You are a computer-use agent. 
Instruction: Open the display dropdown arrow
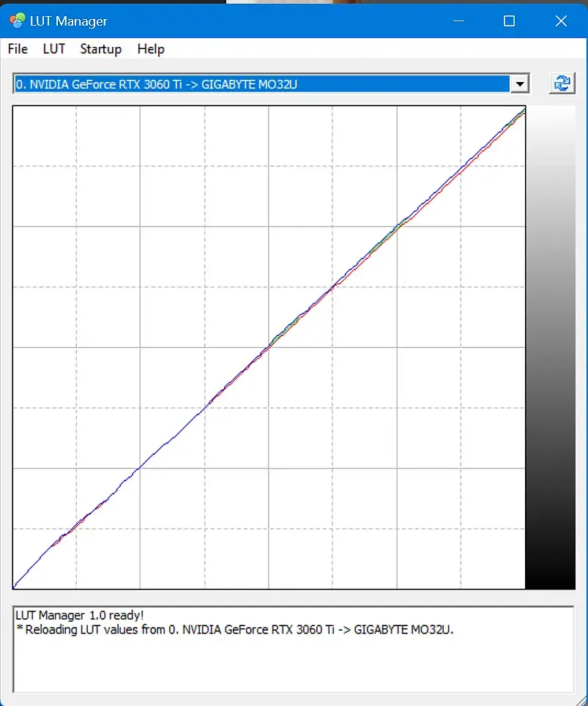point(520,83)
